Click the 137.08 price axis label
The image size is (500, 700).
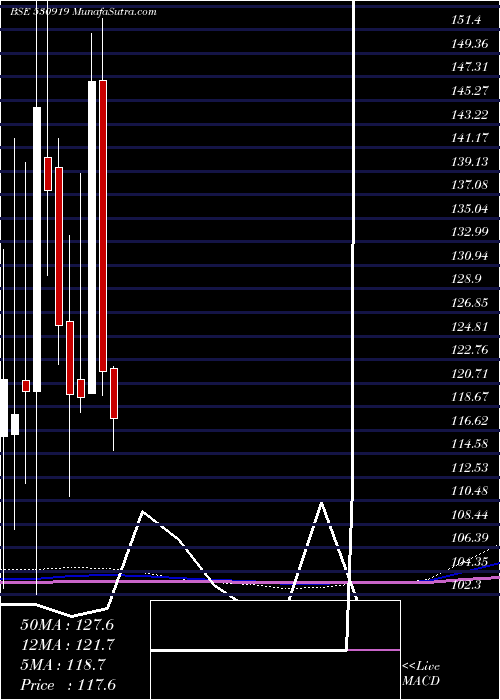point(469,184)
